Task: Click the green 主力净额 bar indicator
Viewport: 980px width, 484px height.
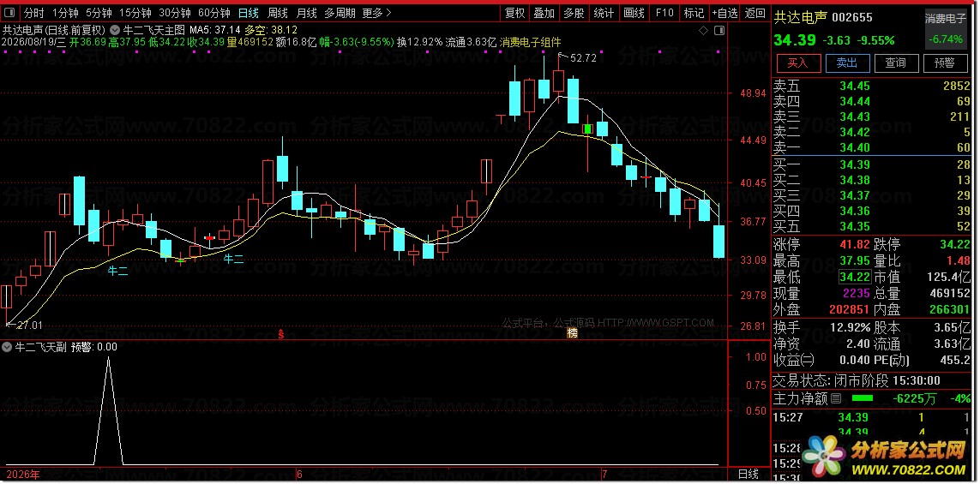Action: [x=862, y=398]
